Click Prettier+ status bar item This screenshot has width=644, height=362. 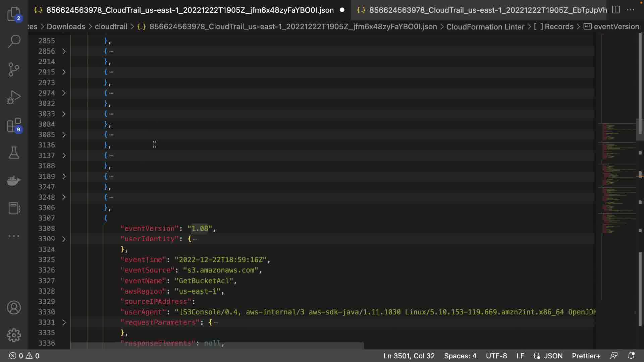586,356
